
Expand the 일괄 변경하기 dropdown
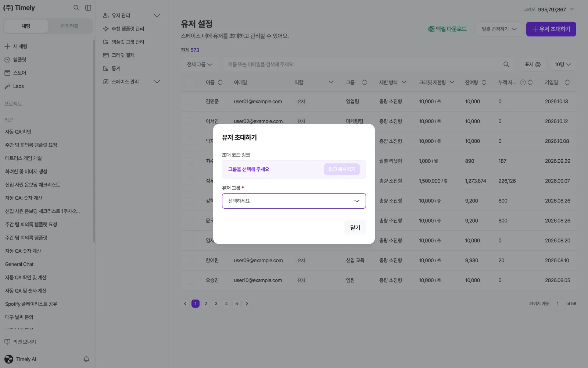pyautogui.click(x=499, y=29)
